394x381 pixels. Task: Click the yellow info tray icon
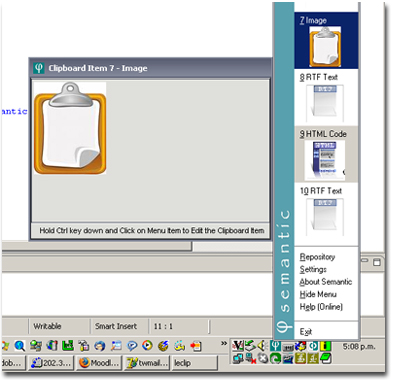[x=325, y=346]
